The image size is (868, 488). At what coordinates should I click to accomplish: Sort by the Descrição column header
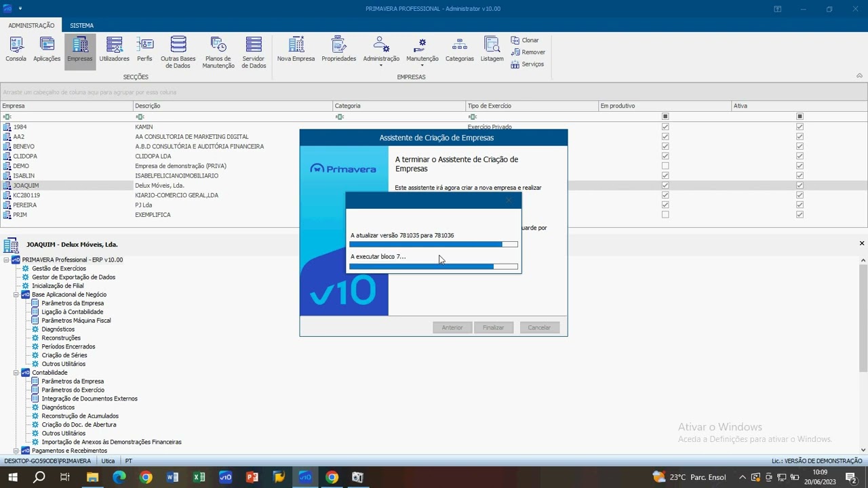point(233,106)
